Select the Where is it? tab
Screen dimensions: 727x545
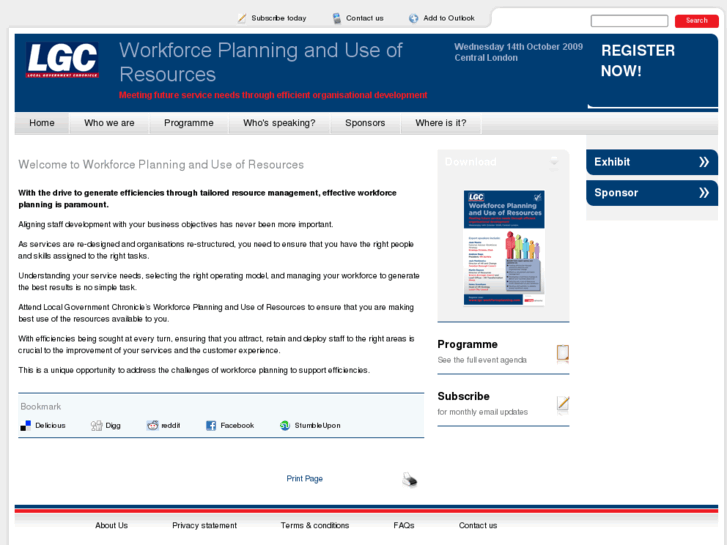[440, 123]
